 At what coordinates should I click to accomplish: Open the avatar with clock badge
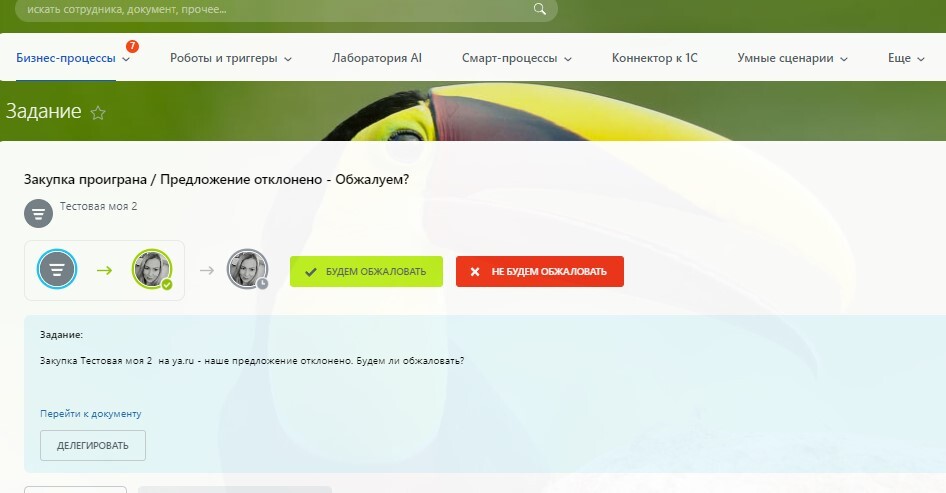click(x=247, y=269)
